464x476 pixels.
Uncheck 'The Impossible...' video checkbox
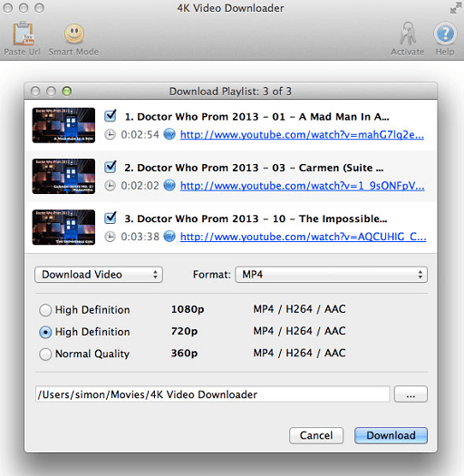(110, 218)
